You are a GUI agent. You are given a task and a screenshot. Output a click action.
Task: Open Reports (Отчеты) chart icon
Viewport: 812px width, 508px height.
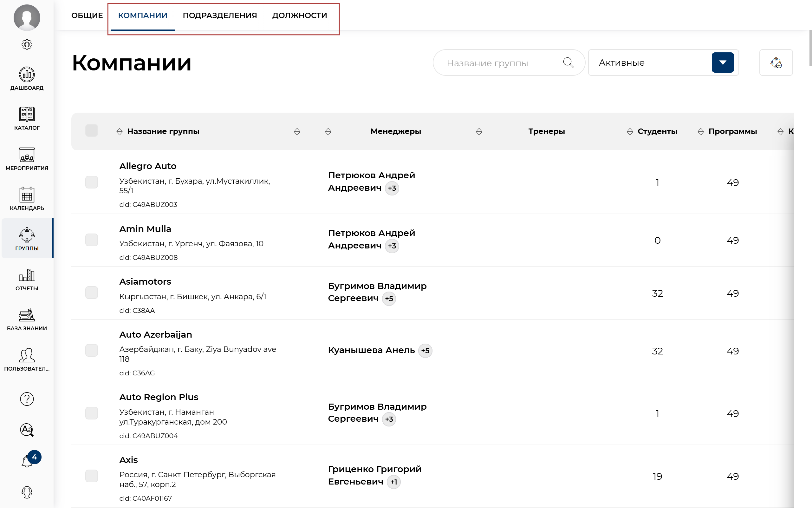[x=27, y=275]
